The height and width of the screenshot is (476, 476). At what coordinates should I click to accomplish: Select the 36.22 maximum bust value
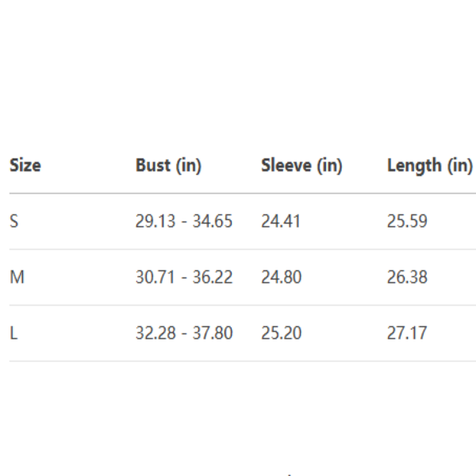tap(213, 277)
